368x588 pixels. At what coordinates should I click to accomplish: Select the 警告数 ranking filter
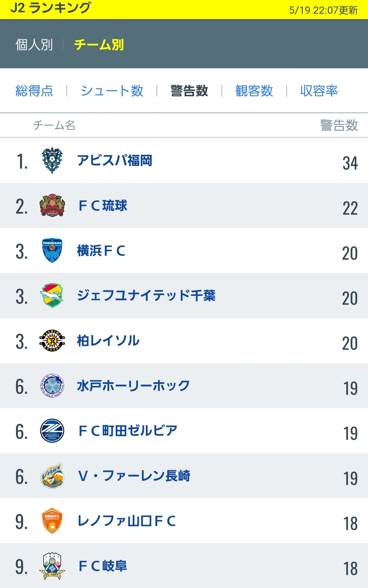189,91
